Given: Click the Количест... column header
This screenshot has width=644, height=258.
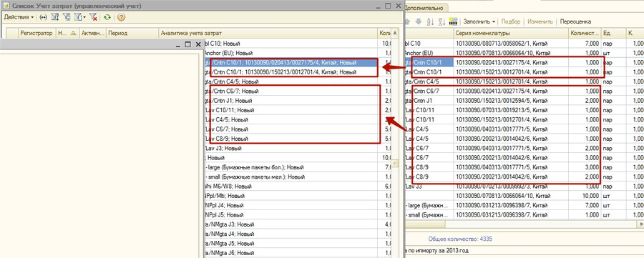Looking at the screenshot, I should pos(585,33).
